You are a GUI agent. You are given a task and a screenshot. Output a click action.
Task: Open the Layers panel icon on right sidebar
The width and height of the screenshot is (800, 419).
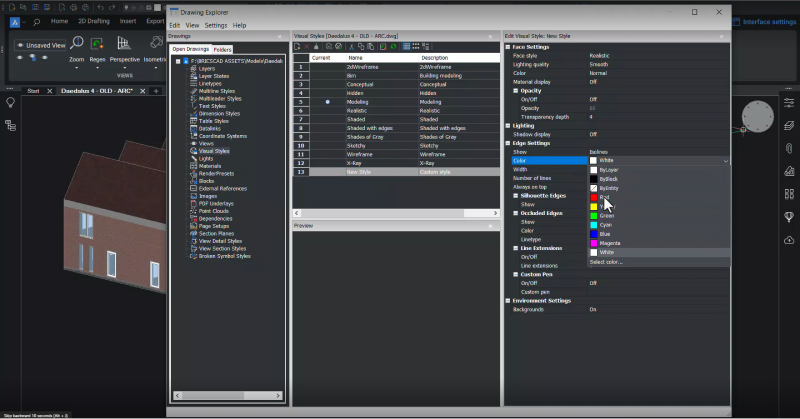pyautogui.click(x=789, y=126)
